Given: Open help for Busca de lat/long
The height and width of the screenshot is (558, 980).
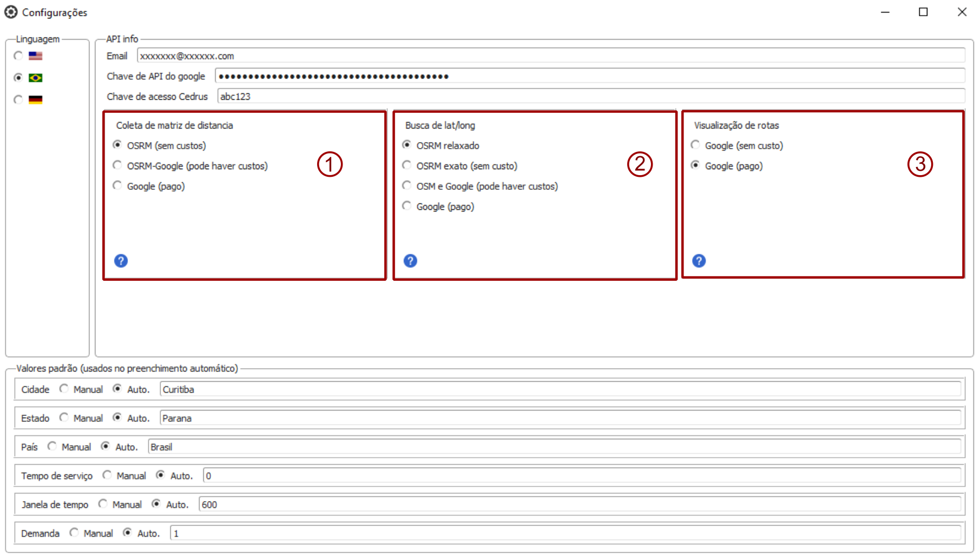Looking at the screenshot, I should point(410,261).
